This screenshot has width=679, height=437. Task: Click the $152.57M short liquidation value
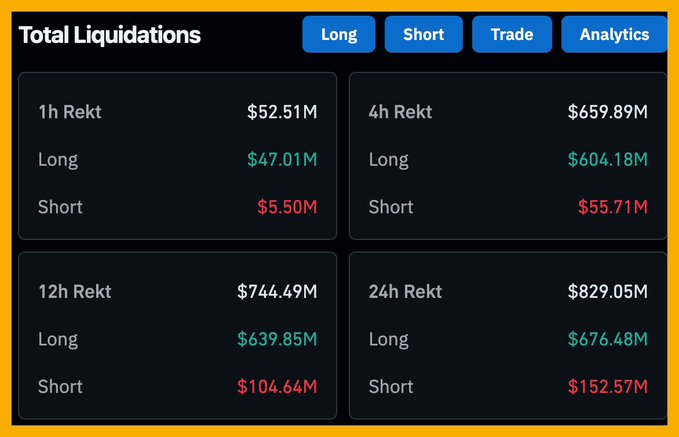[607, 386]
